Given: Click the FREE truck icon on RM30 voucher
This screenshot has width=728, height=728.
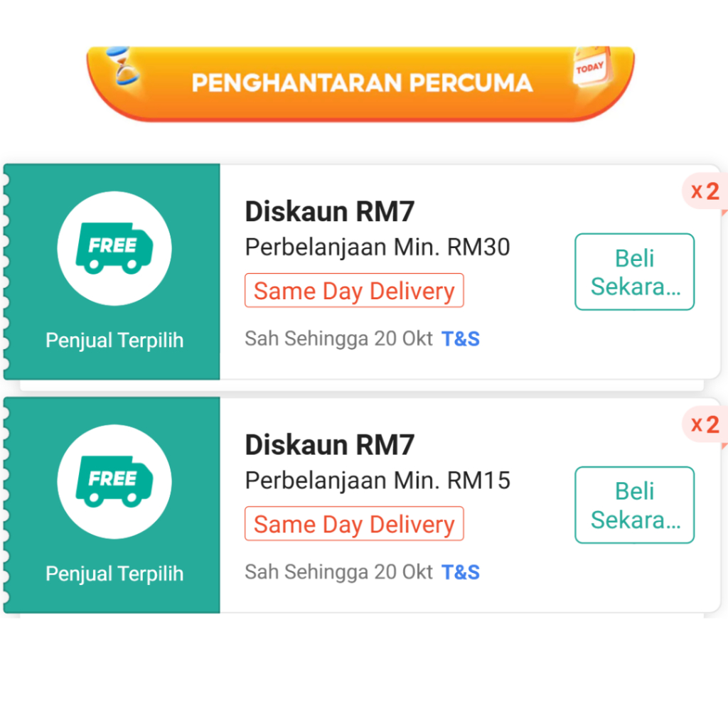Looking at the screenshot, I should point(114,249).
